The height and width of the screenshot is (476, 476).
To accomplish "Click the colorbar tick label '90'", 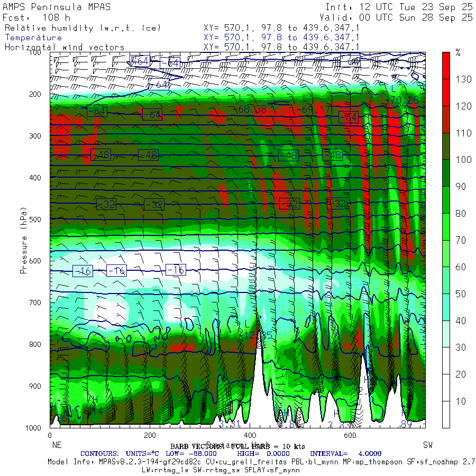I will click(x=461, y=186).
